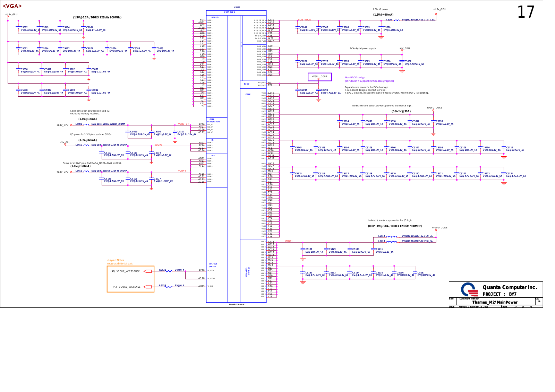Select capacitor C5062 label
Screen dimensions: 555x392
tap(24, 27)
